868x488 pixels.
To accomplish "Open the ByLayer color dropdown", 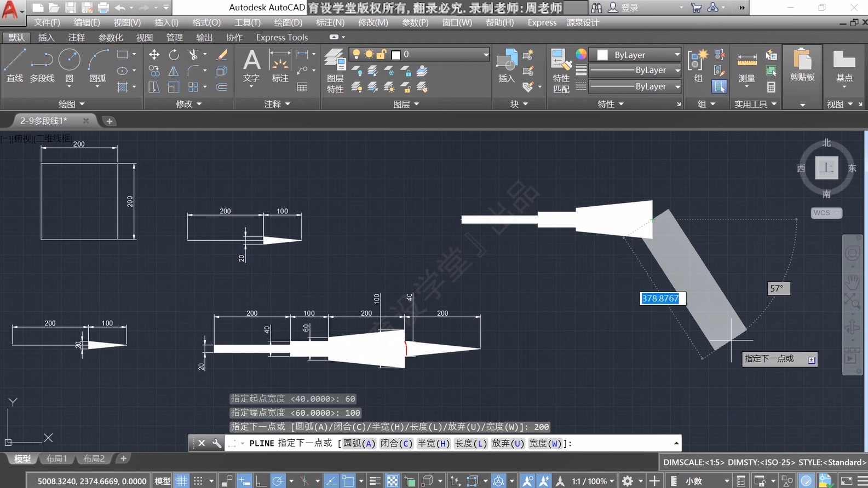I will [635, 55].
